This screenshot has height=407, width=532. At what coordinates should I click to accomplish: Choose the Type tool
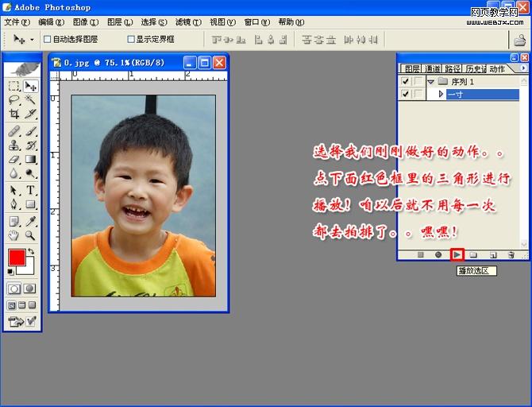31,190
